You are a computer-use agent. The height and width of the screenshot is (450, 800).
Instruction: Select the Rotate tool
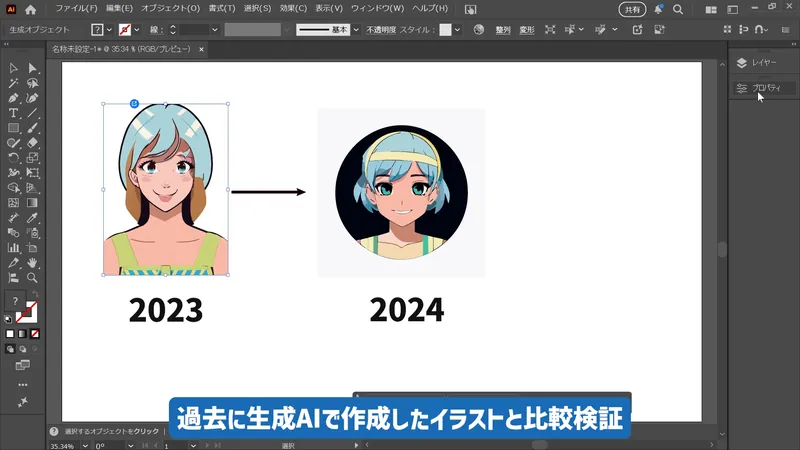tap(14, 158)
